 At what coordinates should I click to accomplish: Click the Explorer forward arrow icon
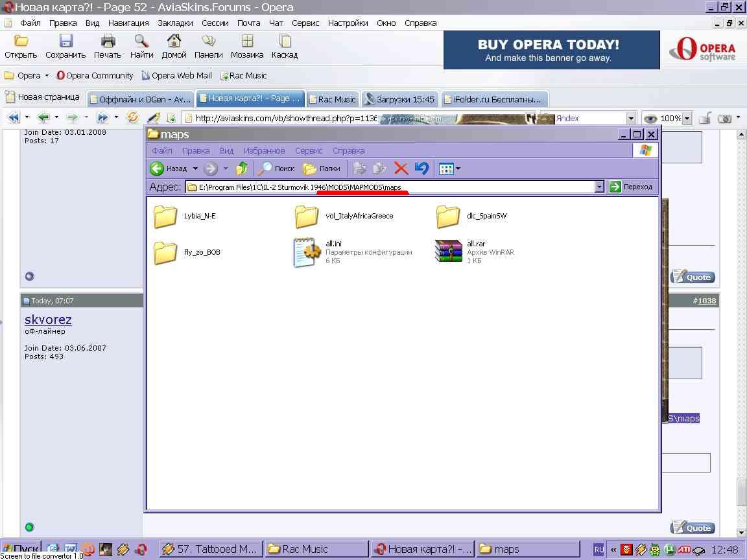point(211,169)
